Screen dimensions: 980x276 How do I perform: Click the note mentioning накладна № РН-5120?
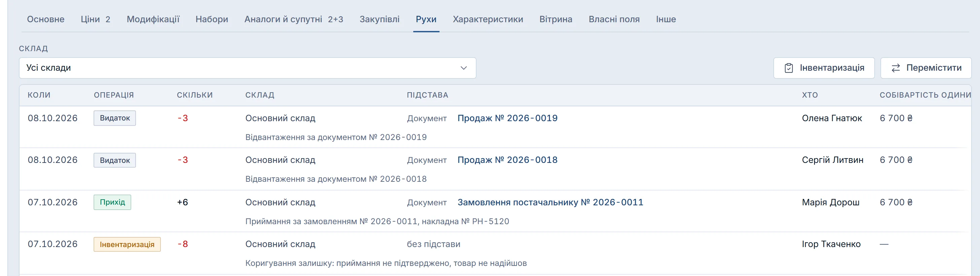tap(377, 221)
